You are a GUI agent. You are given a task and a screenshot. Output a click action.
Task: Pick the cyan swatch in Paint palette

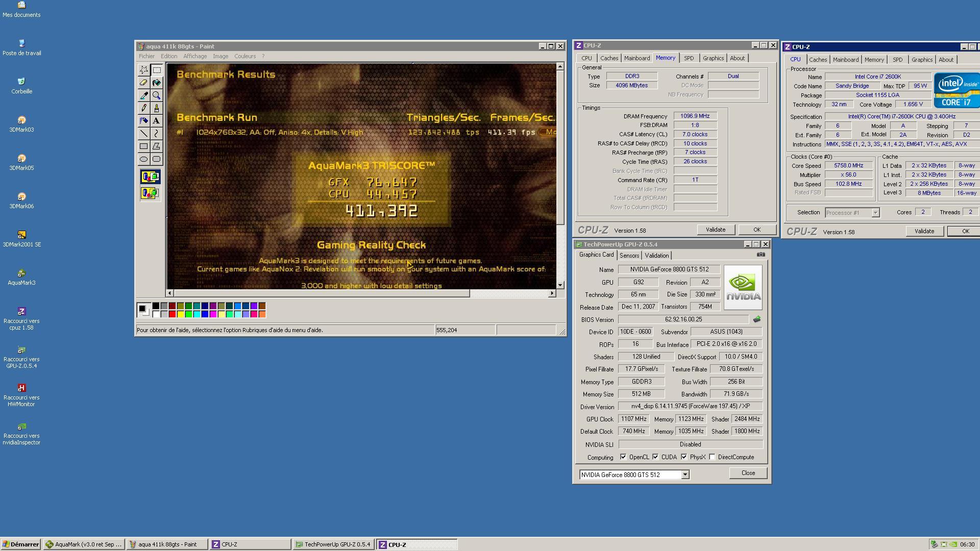tap(197, 314)
